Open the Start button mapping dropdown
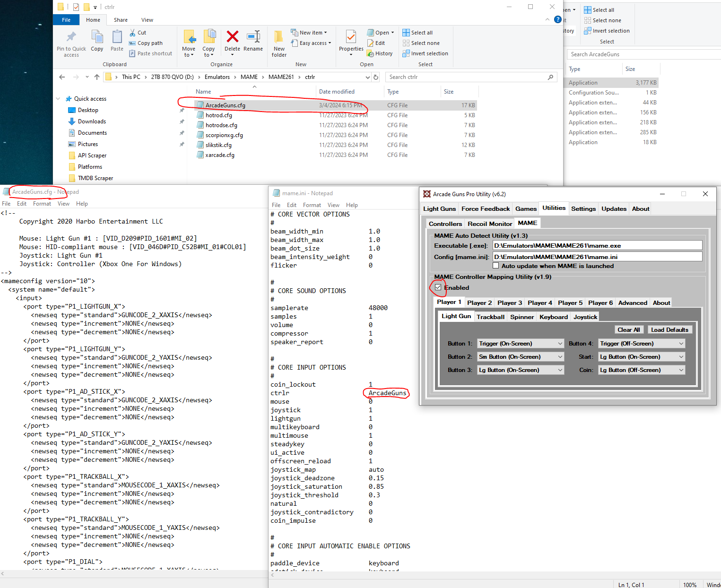This screenshot has width=721, height=588. pyautogui.click(x=642, y=357)
